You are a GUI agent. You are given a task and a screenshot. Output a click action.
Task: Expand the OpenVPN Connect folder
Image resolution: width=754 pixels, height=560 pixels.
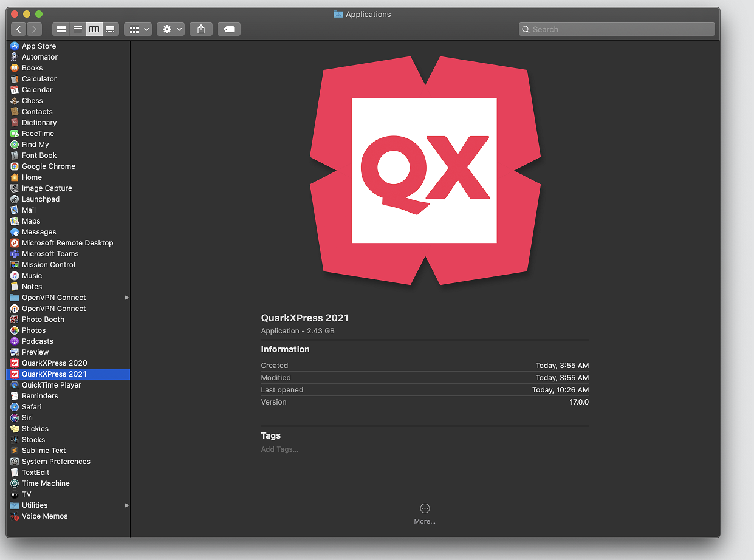click(x=126, y=298)
